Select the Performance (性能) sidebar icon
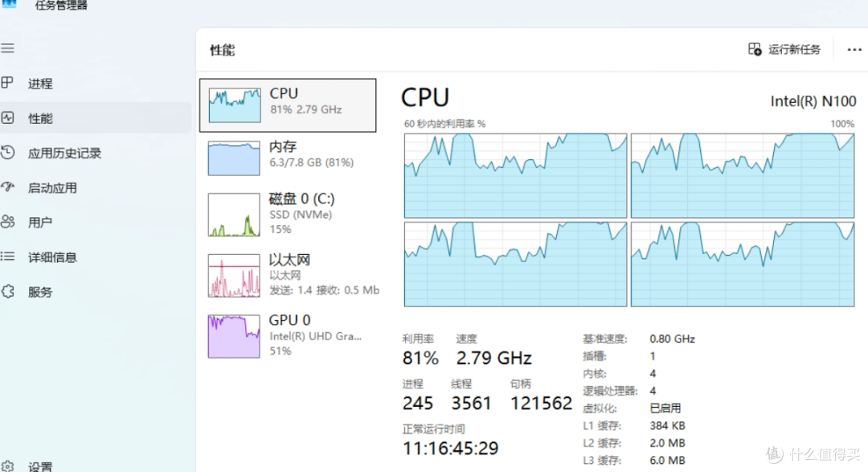This screenshot has width=868, height=472. (x=7, y=118)
